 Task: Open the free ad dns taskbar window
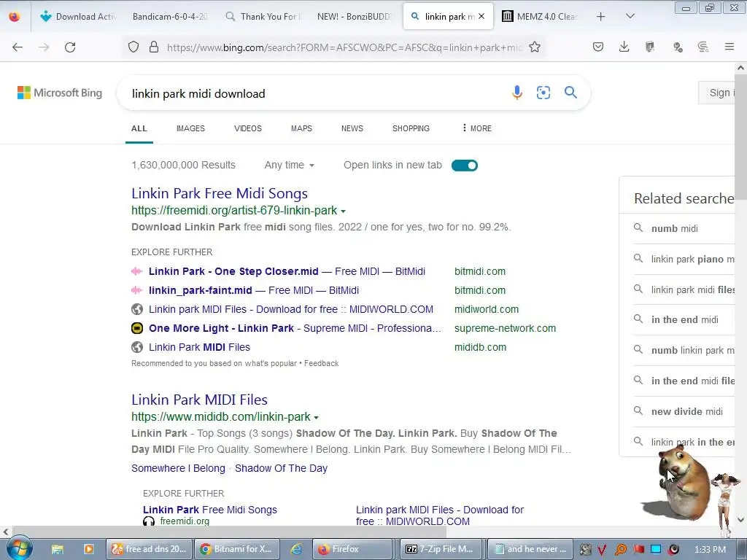coord(150,549)
